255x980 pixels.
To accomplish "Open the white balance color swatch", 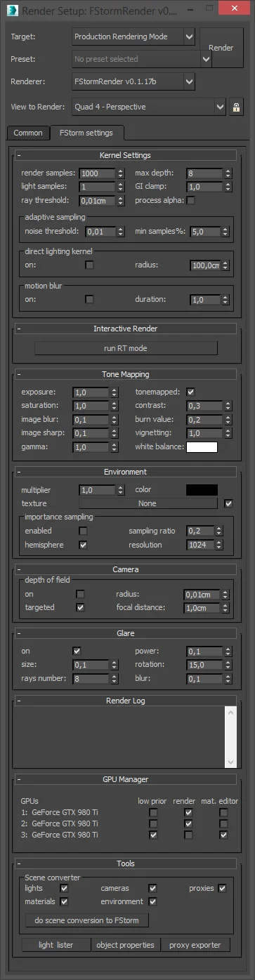I will pyautogui.click(x=202, y=446).
